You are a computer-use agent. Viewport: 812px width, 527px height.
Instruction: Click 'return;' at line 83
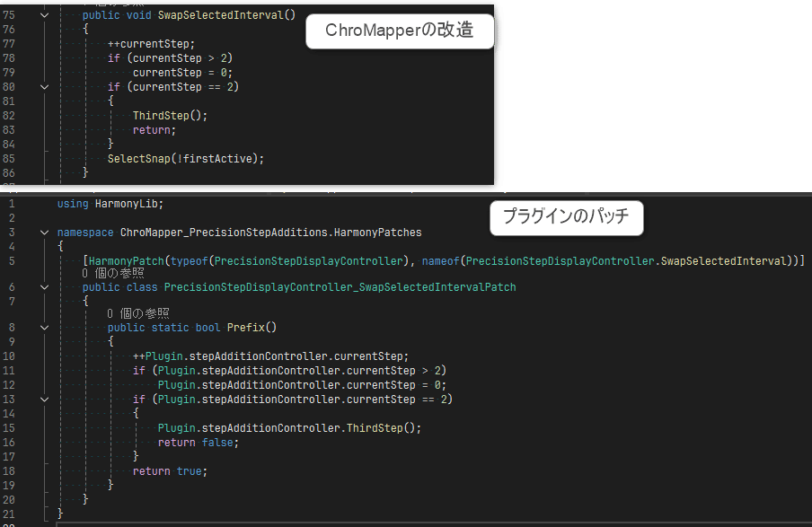(154, 130)
